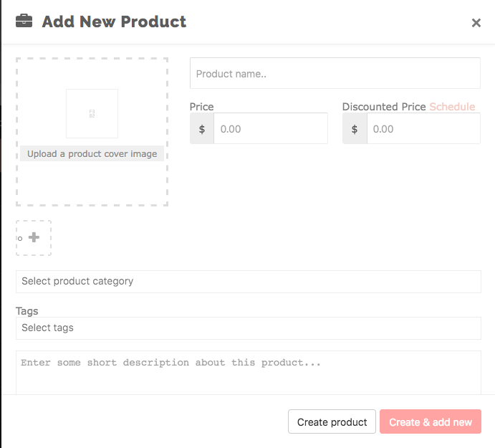
Task: Click the Add New Product title text
Action: [x=114, y=22]
